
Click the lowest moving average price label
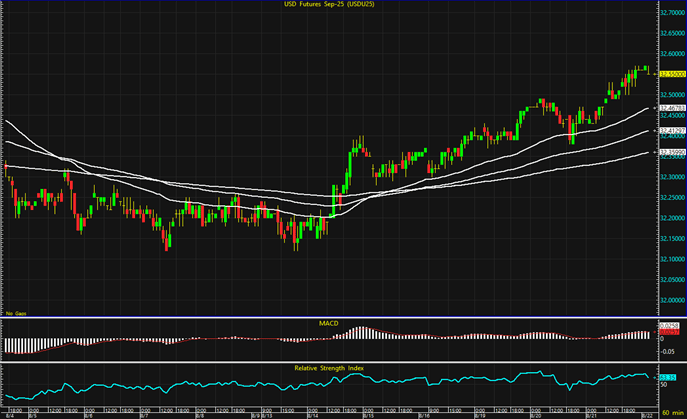[671, 152]
